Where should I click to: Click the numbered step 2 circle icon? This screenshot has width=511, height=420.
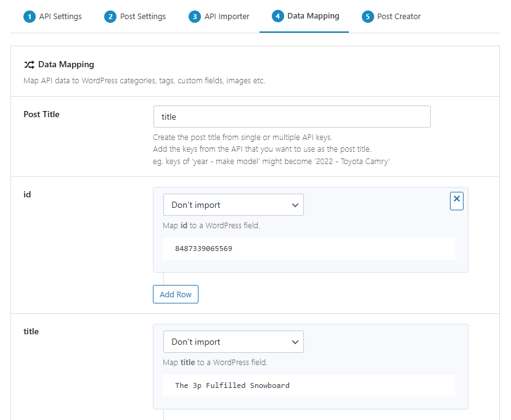tap(112, 17)
